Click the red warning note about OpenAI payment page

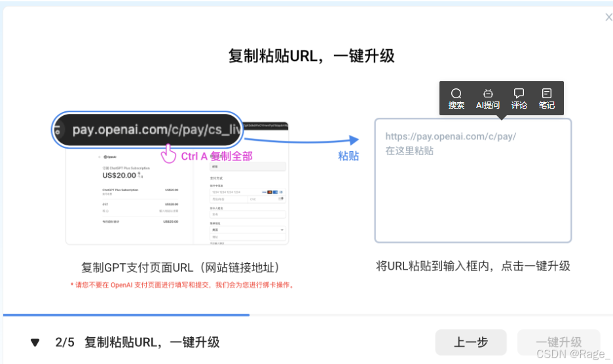(182, 285)
